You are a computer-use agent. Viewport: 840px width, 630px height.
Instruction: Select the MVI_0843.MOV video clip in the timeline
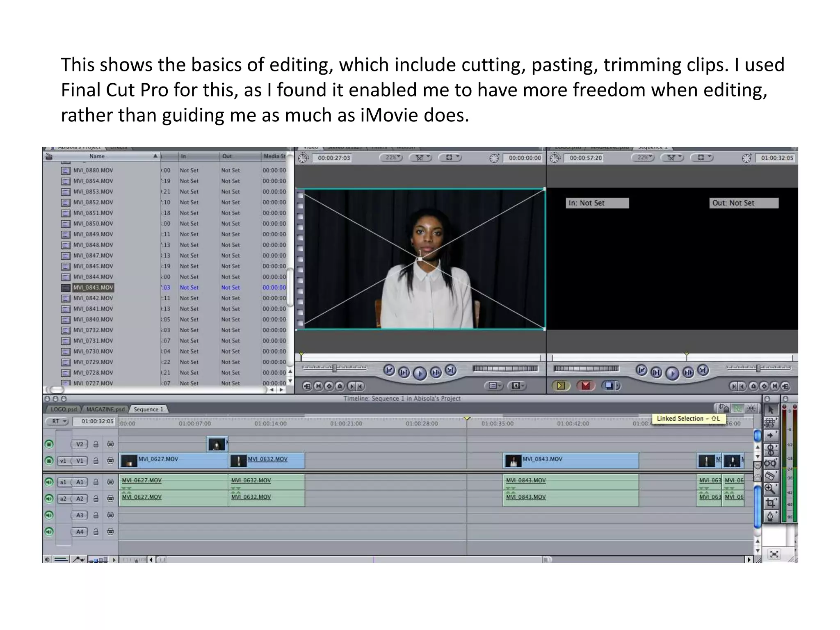tap(571, 461)
